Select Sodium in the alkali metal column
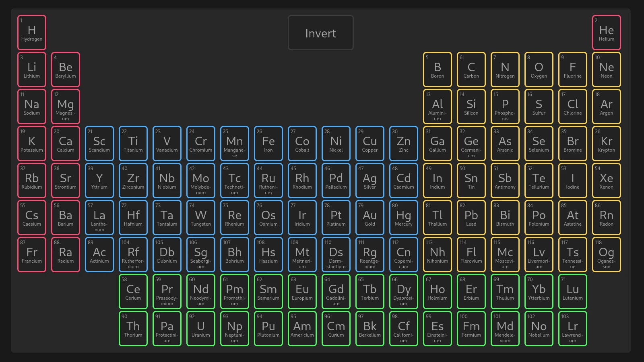Screen dimensions: 644x362 pos(31,106)
